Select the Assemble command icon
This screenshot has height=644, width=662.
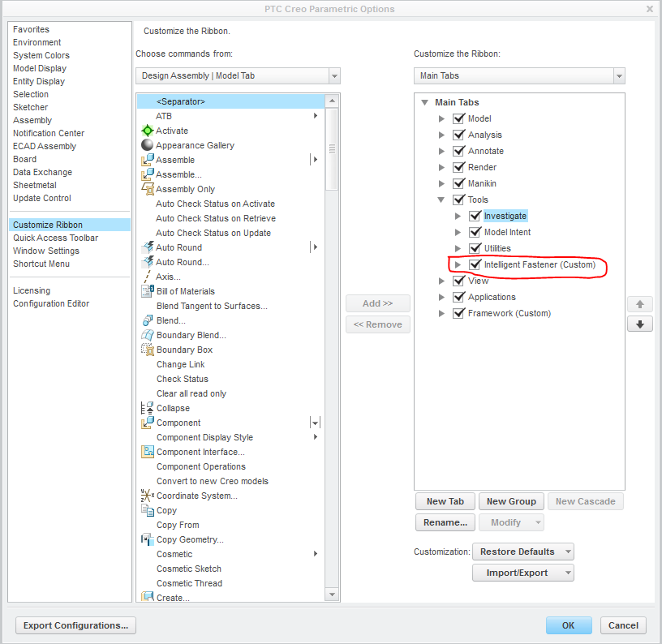[148, 160]
